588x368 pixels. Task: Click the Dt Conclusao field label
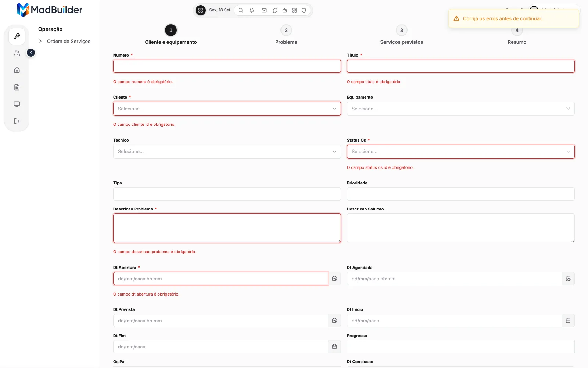pyautogui.click(x=360, y=362)
